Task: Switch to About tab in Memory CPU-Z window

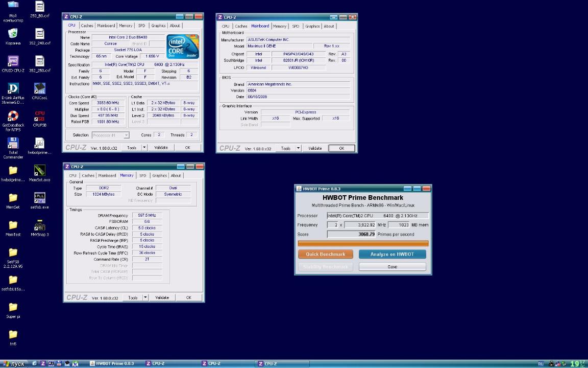Action: pos(176,175)
